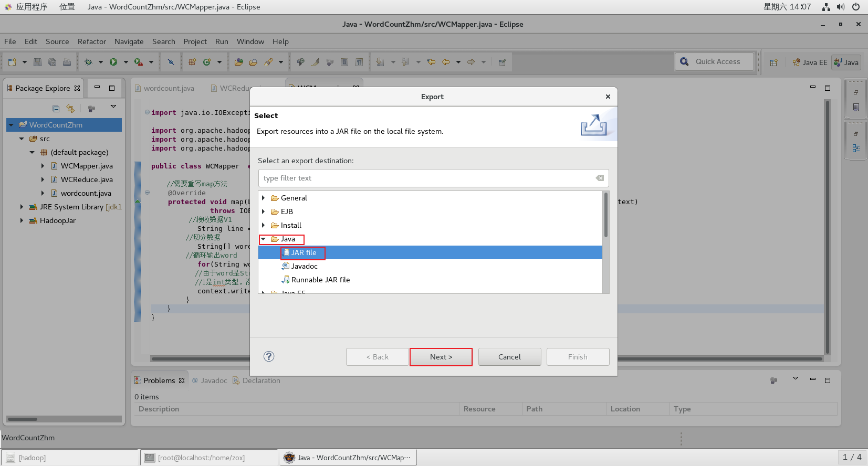Click the Save toolbar icon
Viewport: 868px width, 466px height.
pos(38,62)
